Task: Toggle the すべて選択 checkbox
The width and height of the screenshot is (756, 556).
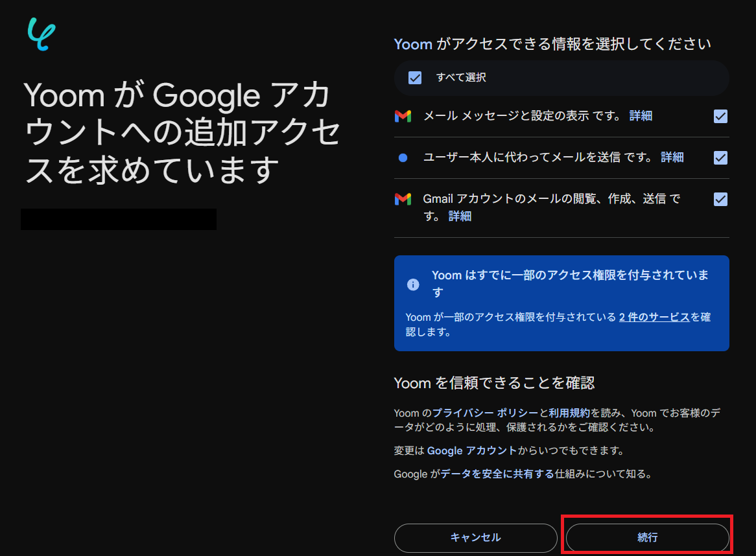Action: point(415,78)
